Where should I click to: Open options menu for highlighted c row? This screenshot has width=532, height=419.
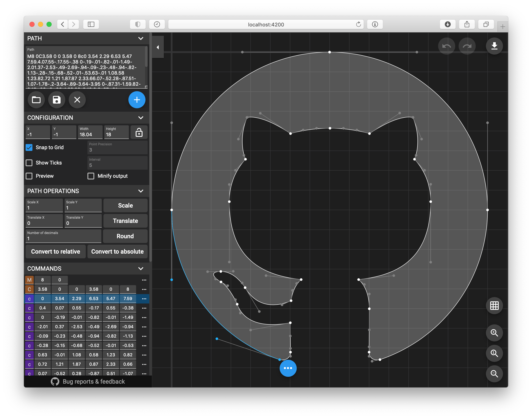(144, 299)
